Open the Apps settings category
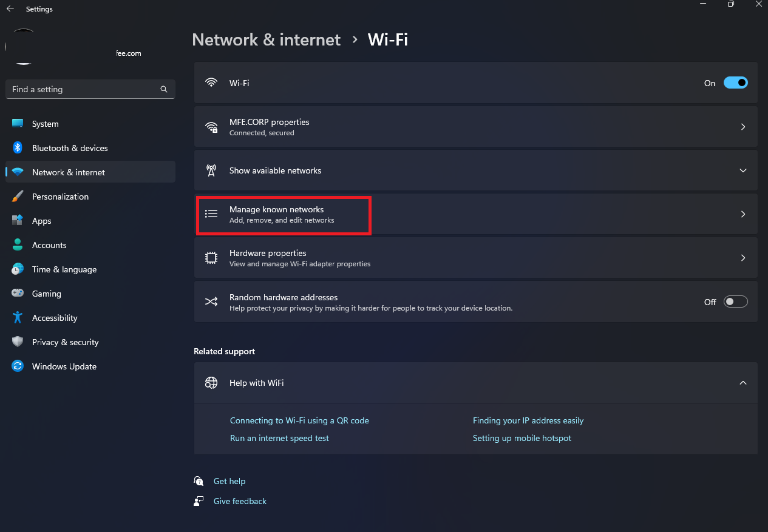Viewport: 768px width, 532px height. pos(42,221)
